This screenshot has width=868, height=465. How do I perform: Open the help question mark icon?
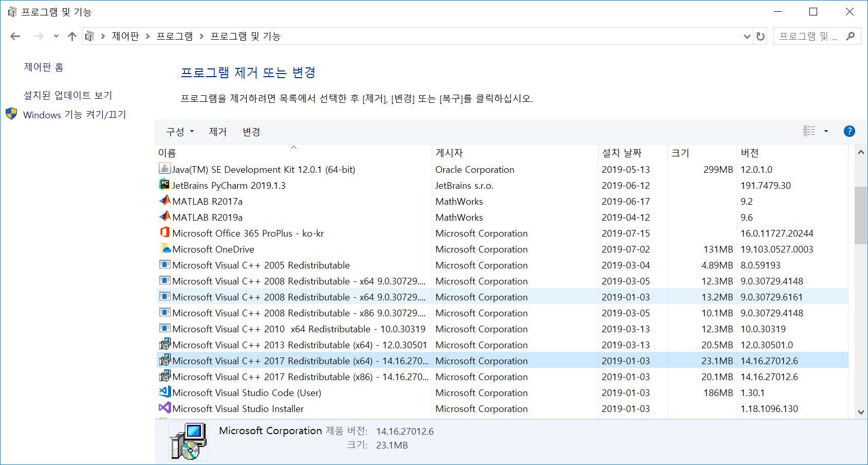(x=849, y=131)
